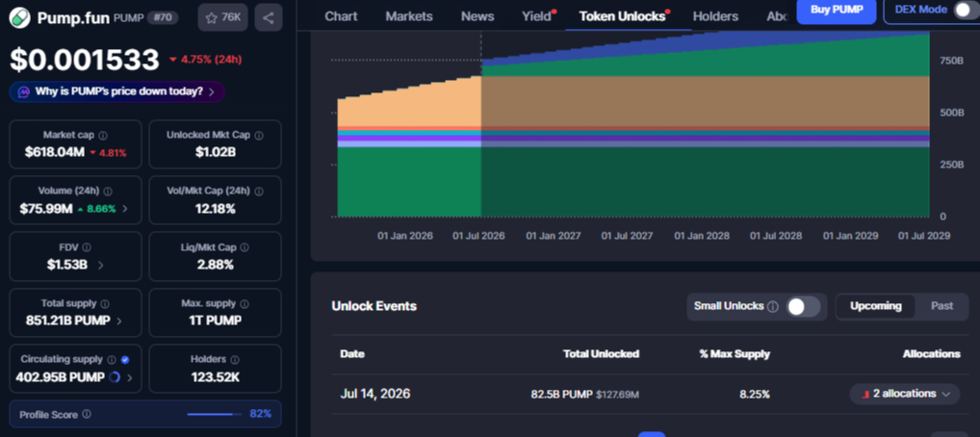Screen dimensions: 980x437
Task: Click the verified checkmark badge by Circulating supply
Action: 125,359
